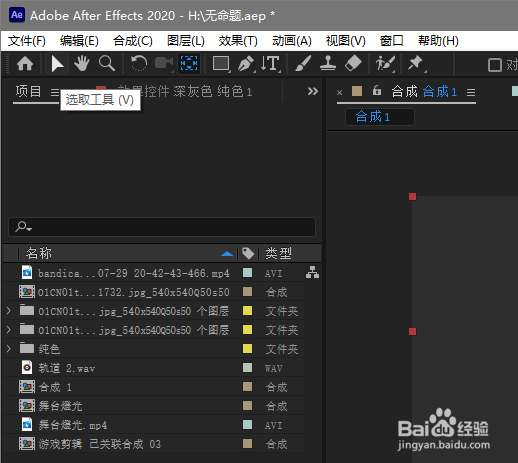Click the 合成 1 composition icon
The width and height of the screenshot is (518, 463).
pyautogui.click(x=27, y=387)
